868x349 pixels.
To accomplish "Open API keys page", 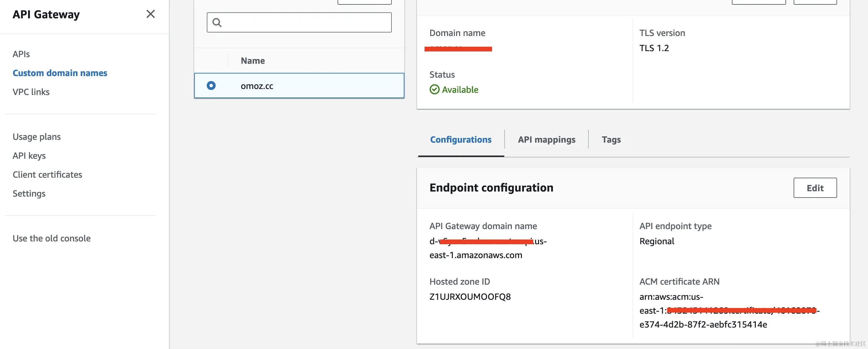I will tap(29, 156).
